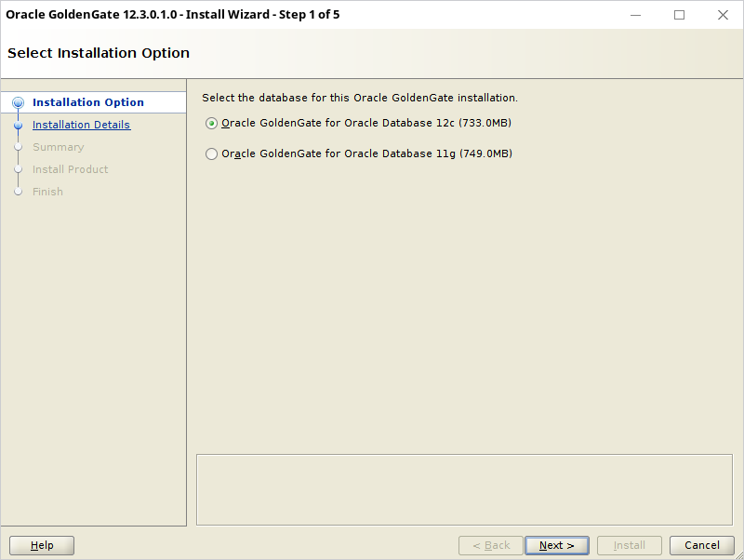The height and width of the screenshot is (560, 744).
Task: Maximize the Install Wizard window
Action: (x=679, y=15)
